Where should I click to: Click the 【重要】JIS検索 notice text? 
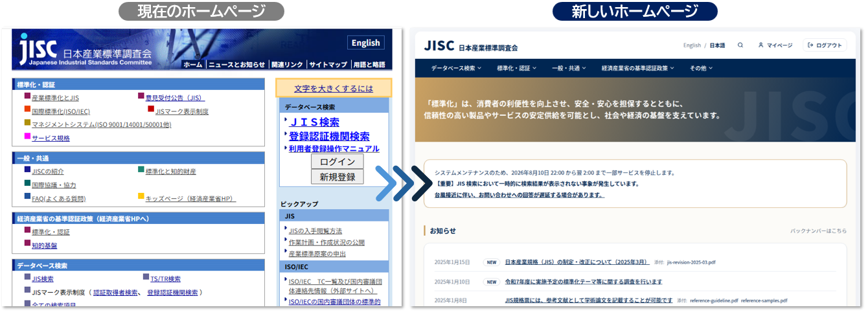tap(536, 184)
